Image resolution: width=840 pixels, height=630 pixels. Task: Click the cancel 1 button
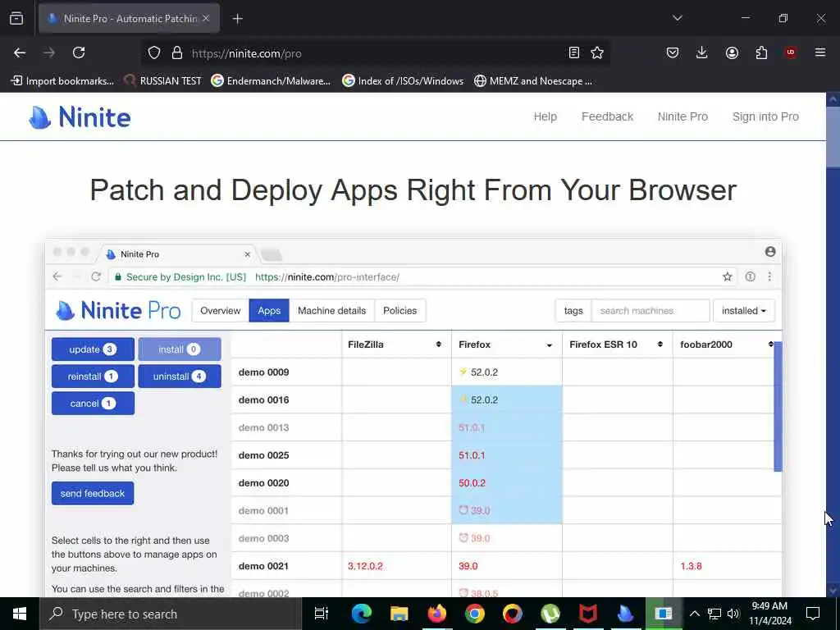[x=93, y=404]
